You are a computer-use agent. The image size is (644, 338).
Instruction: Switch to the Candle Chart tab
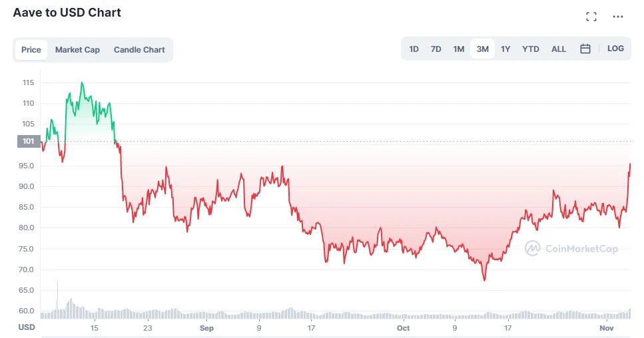tap(139, 50)
